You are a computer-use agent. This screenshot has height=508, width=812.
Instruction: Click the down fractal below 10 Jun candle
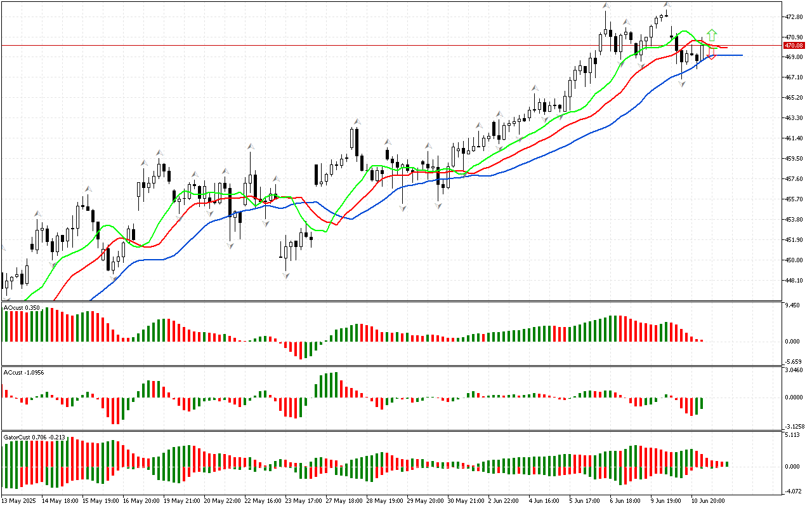pos(683,84)
